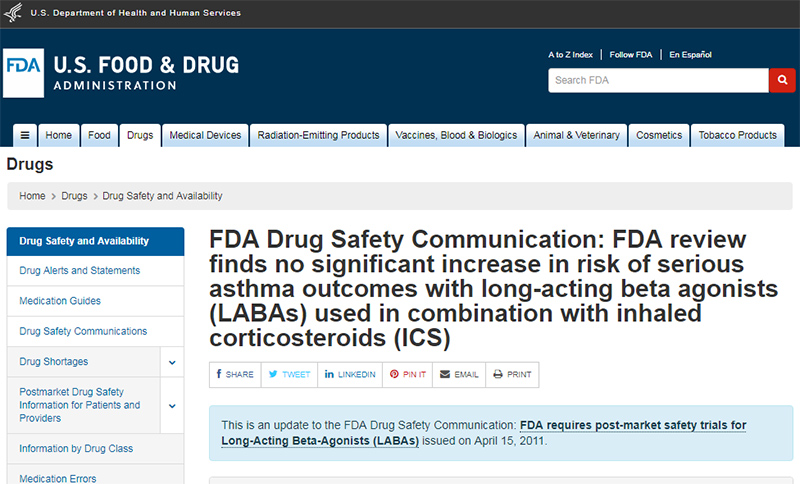Screen dimensions: 800x484
Task: Open Vaccines, Blood & Biologics tab
Action: pyautogui.click(x=456, y=135)
